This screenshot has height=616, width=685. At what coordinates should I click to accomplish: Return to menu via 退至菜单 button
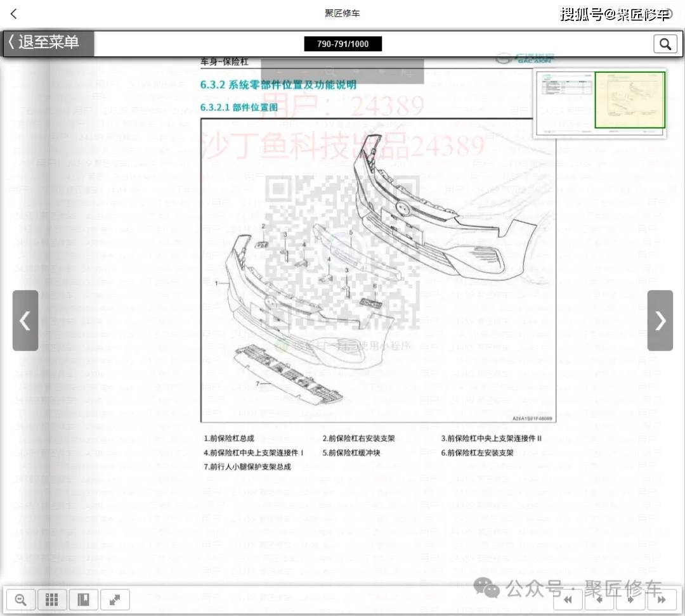[x=48, y=43]
